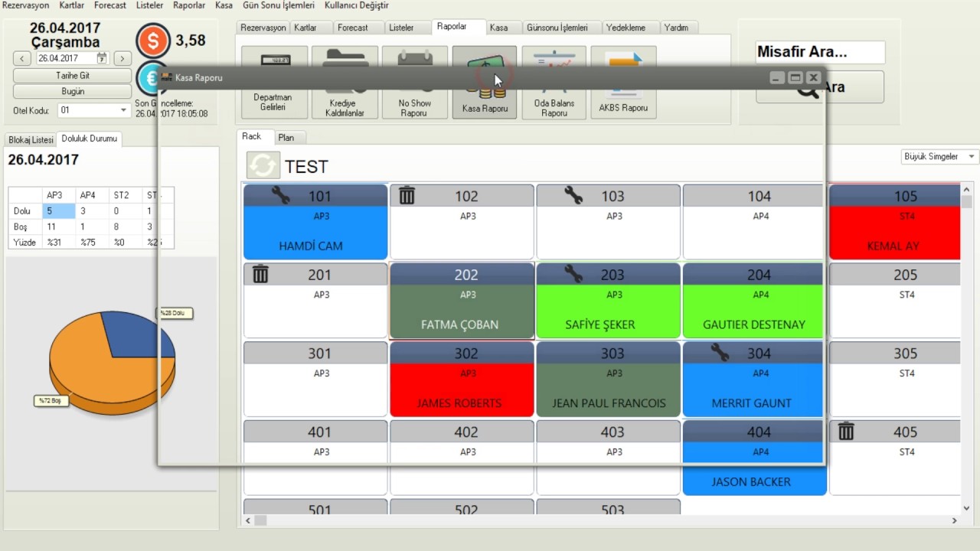Select room 302 JAMES ROBERTS card

coord(462,380)
